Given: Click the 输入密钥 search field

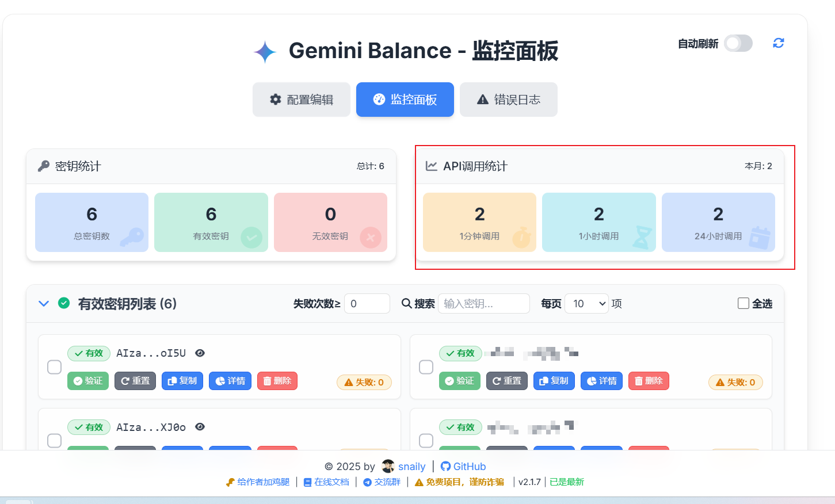Looking at the screenshot, I should pos(484,303).
